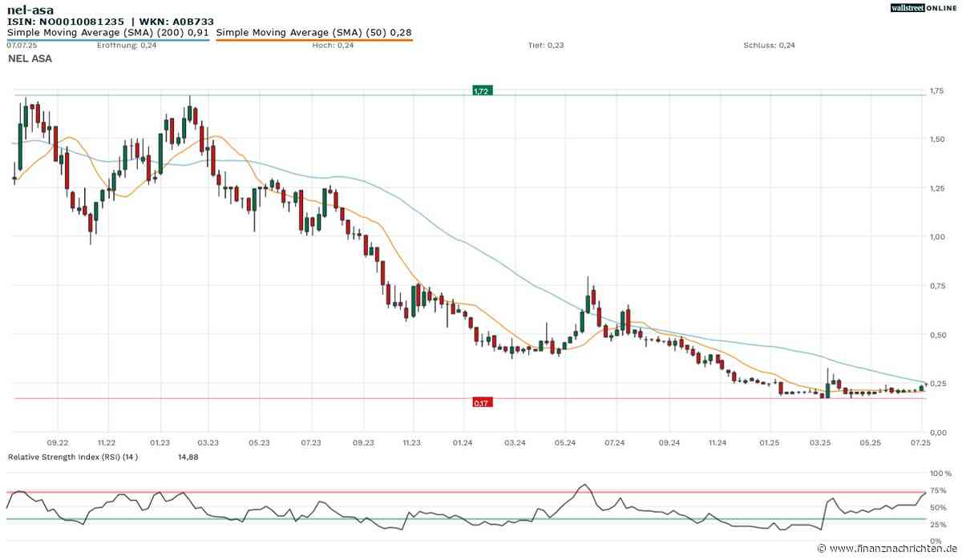Click the 0,00 price axis label
This screenshot has width=962, height=560.
(x=938, y=433)
